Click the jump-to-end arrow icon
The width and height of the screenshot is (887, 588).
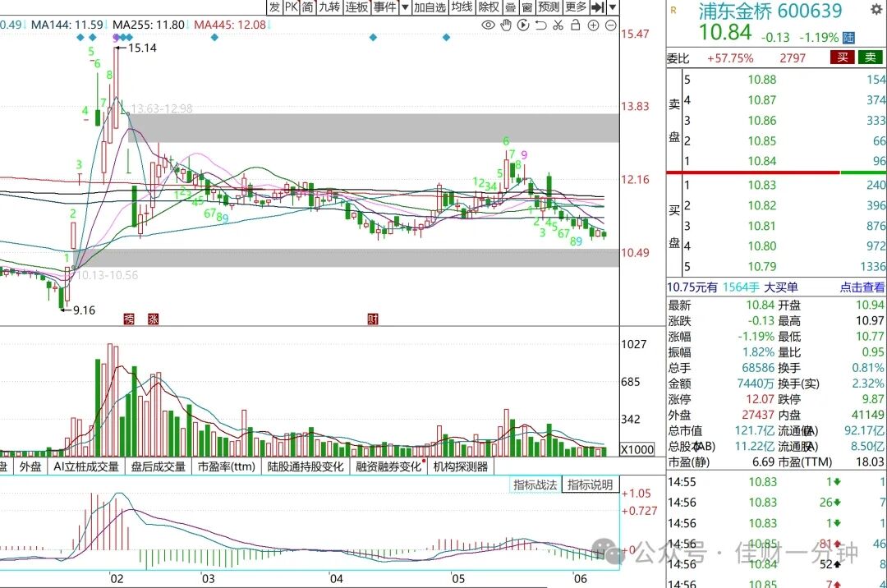[597, 7]
